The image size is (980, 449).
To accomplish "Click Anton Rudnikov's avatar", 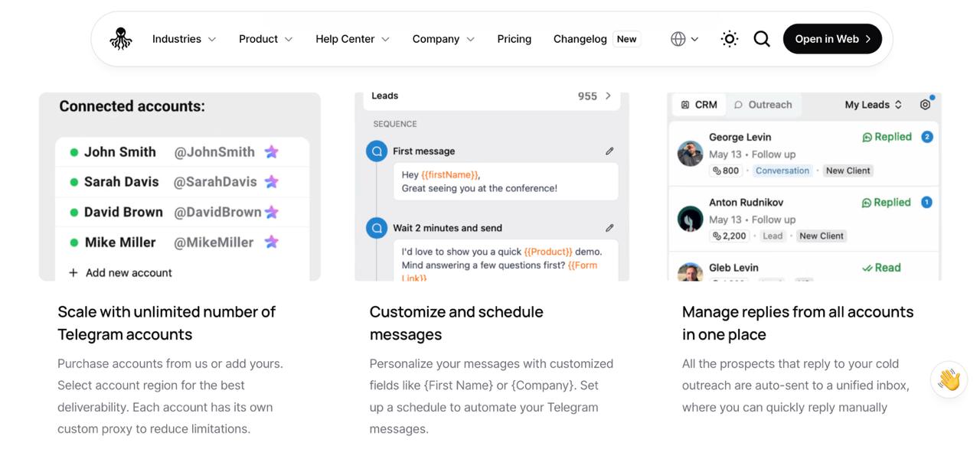I will coord(691,220).
